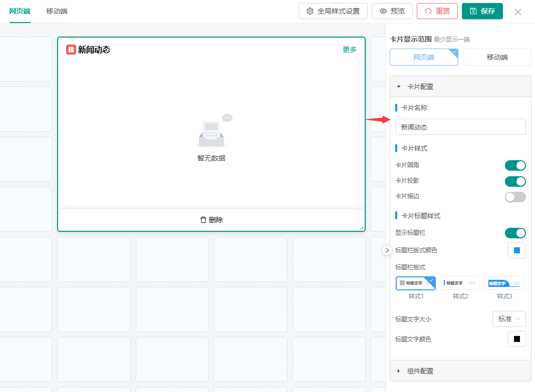The image size is (535, 392).
Task: Click the 重置 reset button
Action: (x=437, y=11)
